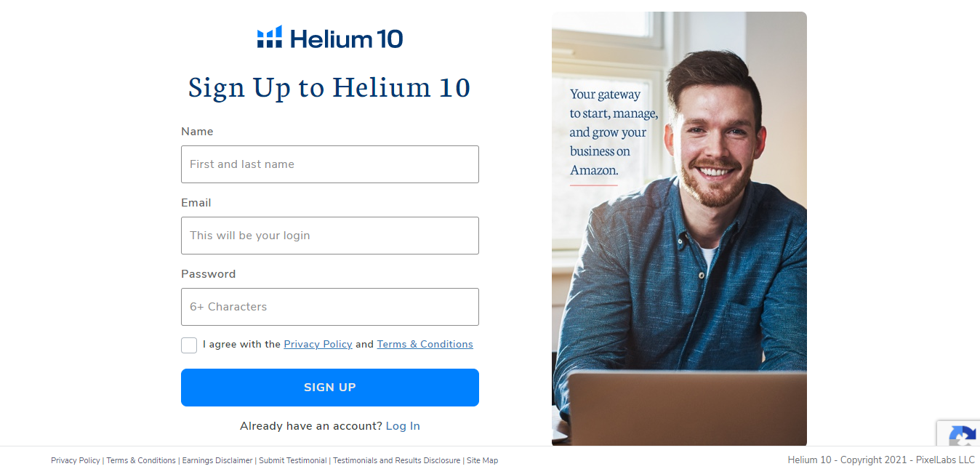Open the Submit Testimonial footer link

pos(293,460)
